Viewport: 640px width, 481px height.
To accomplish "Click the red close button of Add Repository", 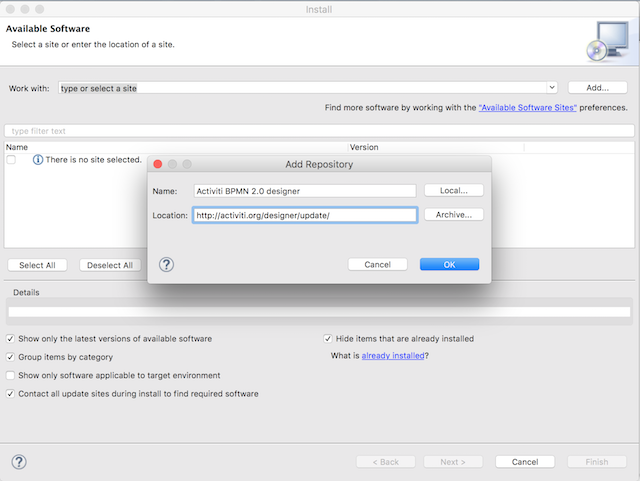I will coord(157,164).
